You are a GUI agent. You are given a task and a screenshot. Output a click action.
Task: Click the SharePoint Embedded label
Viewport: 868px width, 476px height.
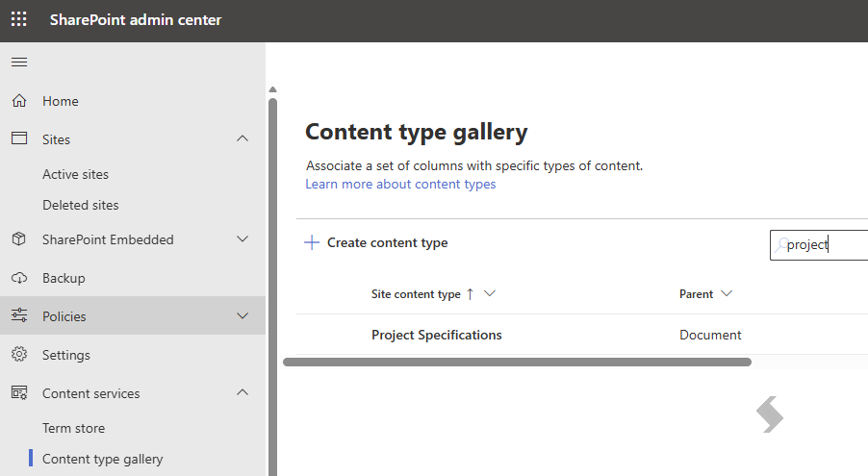[x=108, y=239]
